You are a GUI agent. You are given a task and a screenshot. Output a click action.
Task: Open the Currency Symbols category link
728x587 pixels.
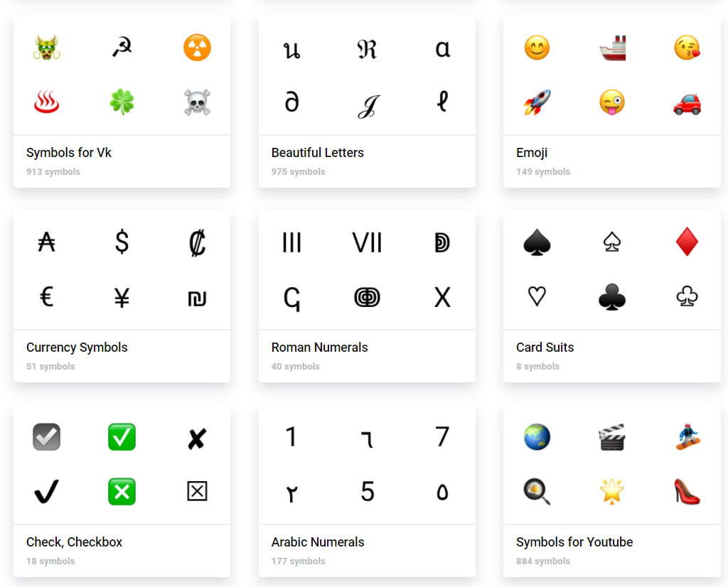[77, 348]
